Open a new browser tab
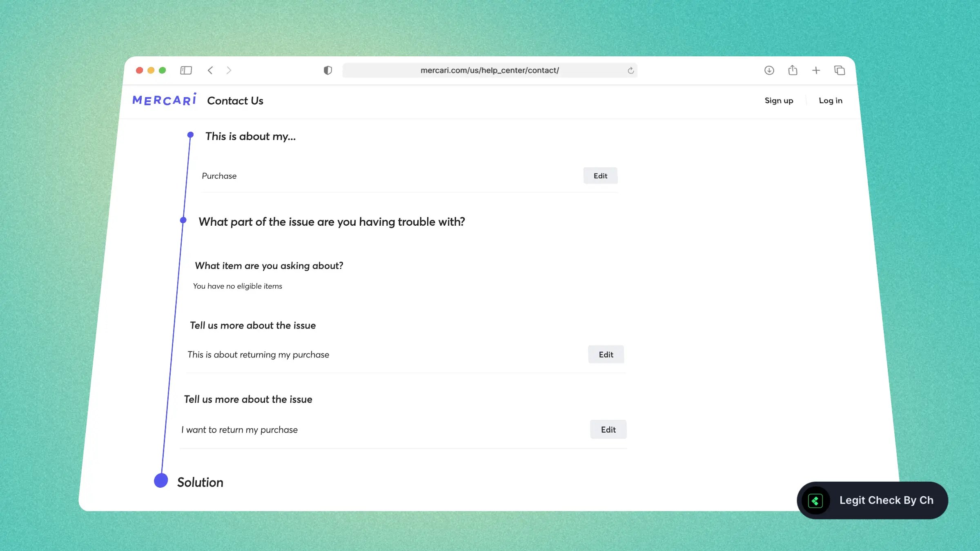Image resolution: width=980 pixels, height=551 pixels. coord(816,70)
